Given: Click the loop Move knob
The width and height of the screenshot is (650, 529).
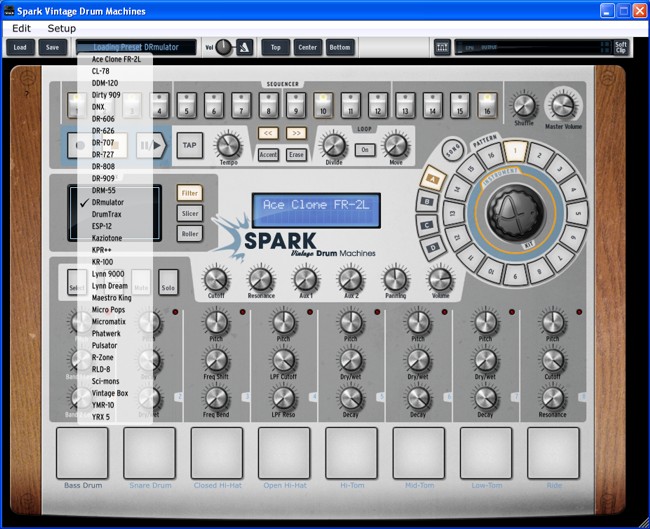Looking at the screenshot, I should click(396, 146).
